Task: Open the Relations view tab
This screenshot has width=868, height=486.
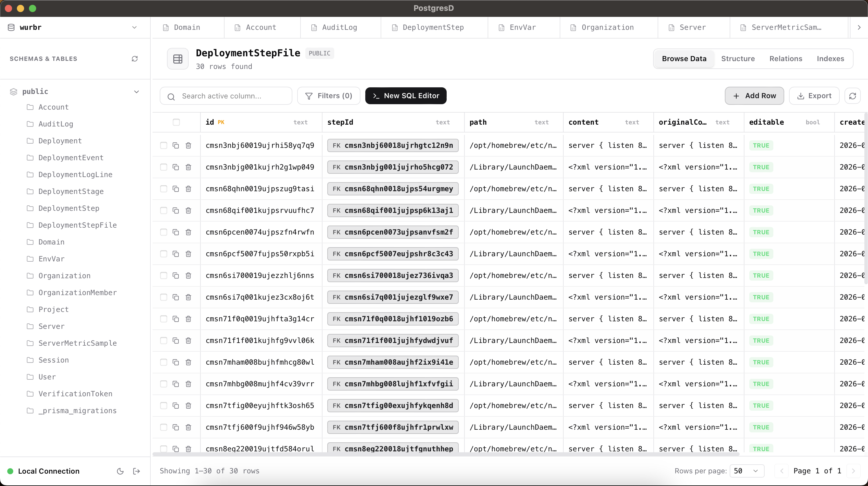Action: tap(786, 58)
